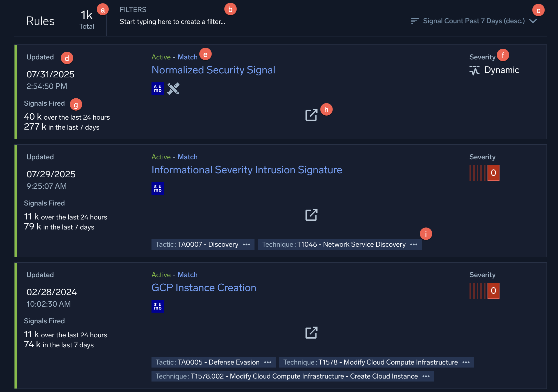Click the sumo logo under GCP Instance Creation
Viewport: 558px width, 392px height.
[157, 306]
